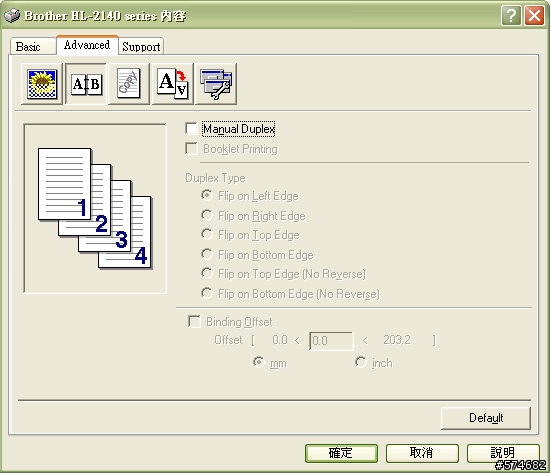551x473 pixels.
Task: Enable the Manual Duplex checkbox
Action: (191, 129)
